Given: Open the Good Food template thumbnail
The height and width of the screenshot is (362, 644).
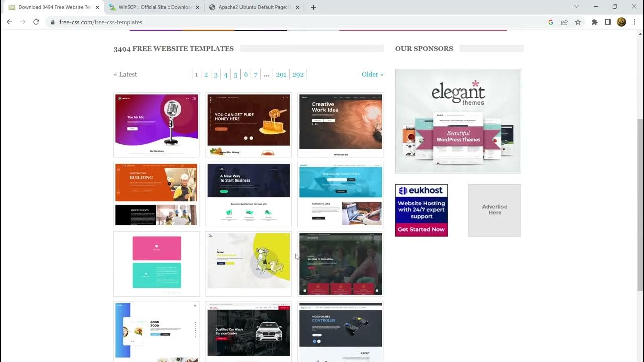Looking at the screenshot, I should 156,331.
